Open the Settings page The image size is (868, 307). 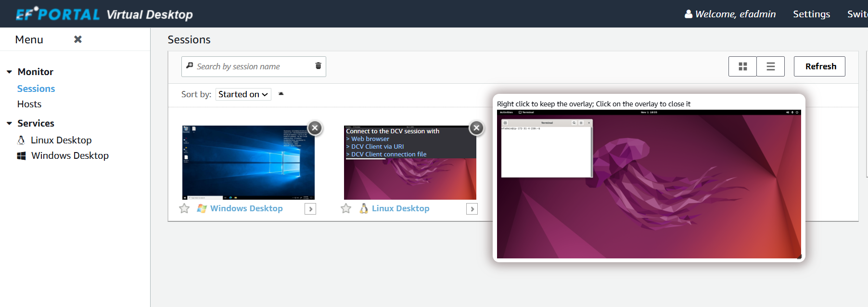(811, 14)
